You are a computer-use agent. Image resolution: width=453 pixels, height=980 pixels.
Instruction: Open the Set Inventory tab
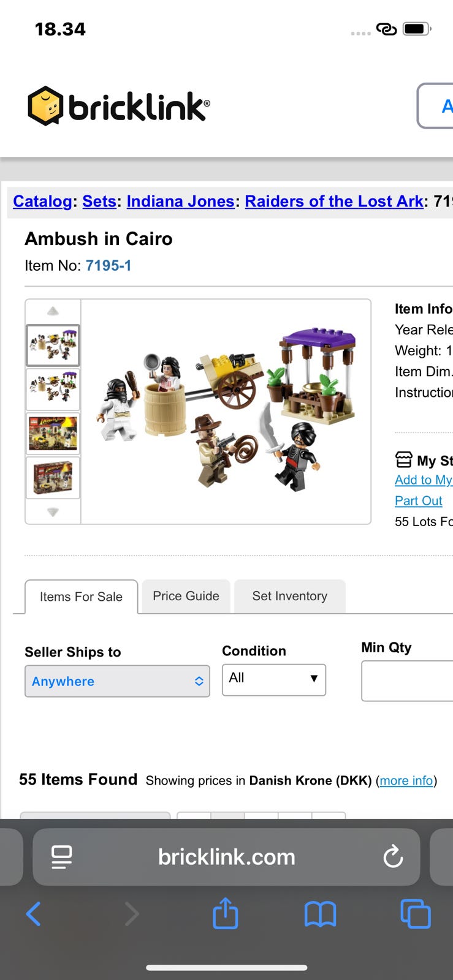[289, 596]
